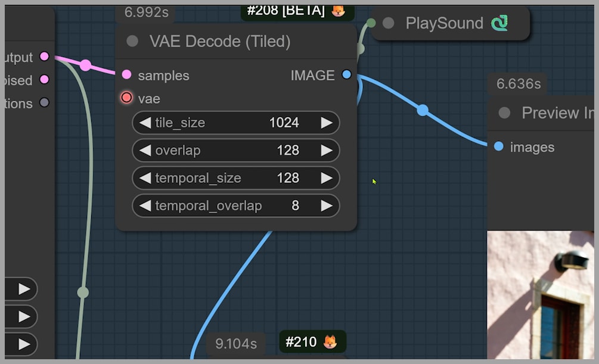The height and width of the screenshot is (364, 599).
Task: Click the images input socket on Preview
Action: coord(499,147)
